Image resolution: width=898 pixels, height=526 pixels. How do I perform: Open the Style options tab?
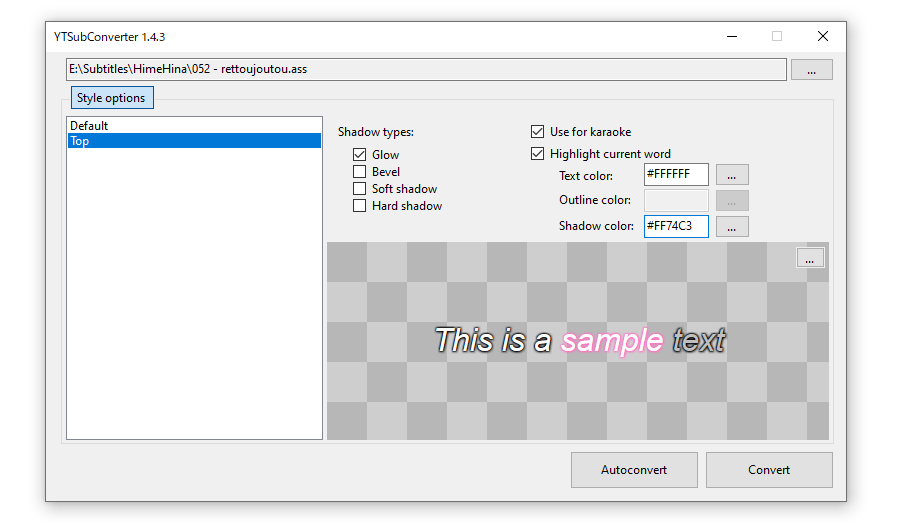(112, 97)
